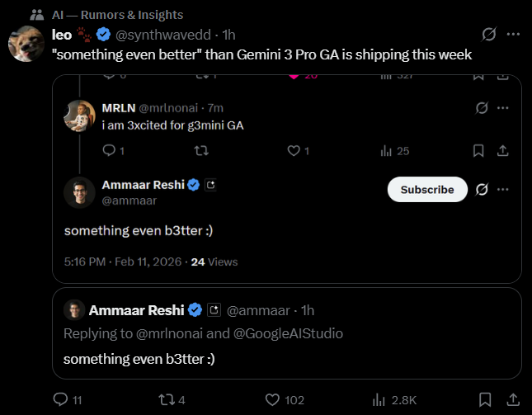This screenshot has width=532, height=415.
Task: Bookmark MRLN's comment
Action: [x=478, y=150]
